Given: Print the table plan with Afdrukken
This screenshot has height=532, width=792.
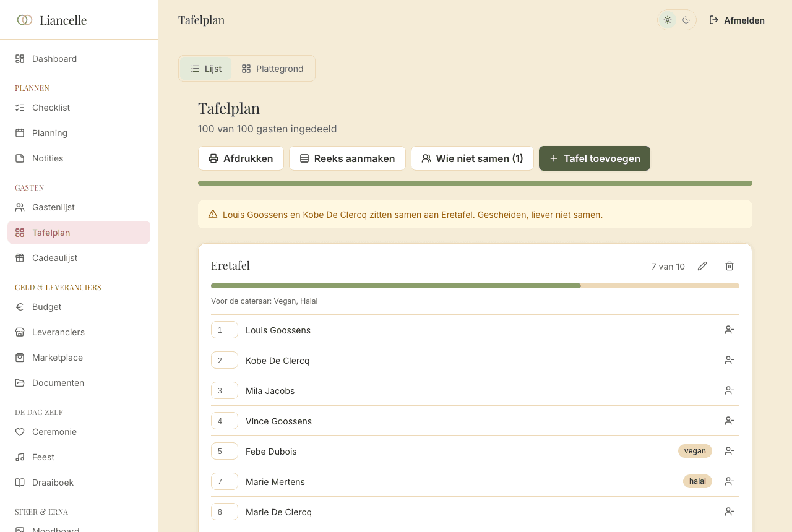Looking at the screenshot, I should point(241,158).
